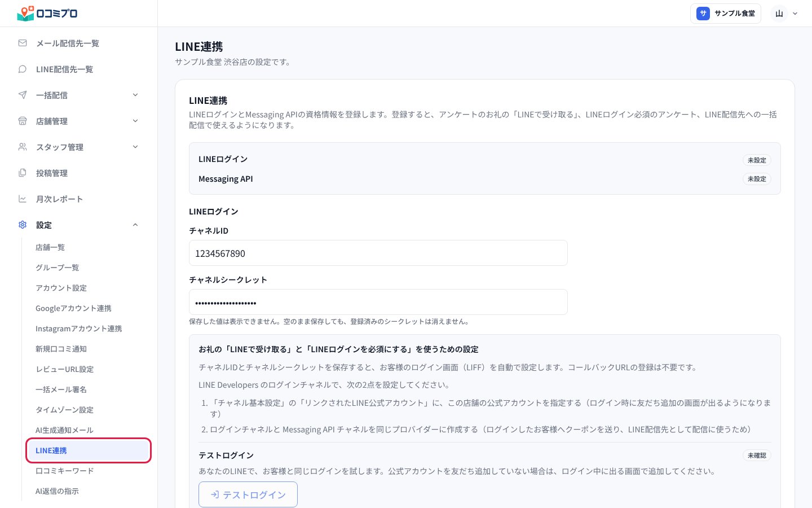Click the gear icon beside 設定
The width and height of the screenshot is (812, 508).
(23, 225)
